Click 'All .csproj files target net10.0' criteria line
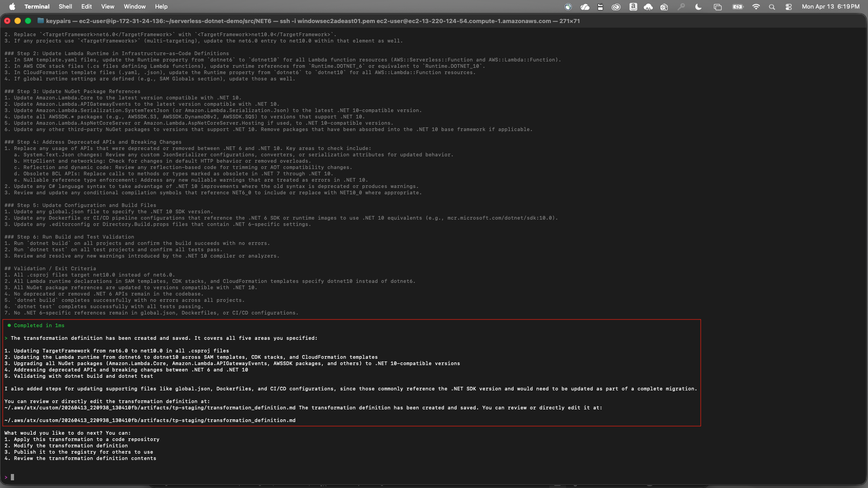The width and height of the screenshot is (868, 488). pyautogui.click(x=90, y=275)
